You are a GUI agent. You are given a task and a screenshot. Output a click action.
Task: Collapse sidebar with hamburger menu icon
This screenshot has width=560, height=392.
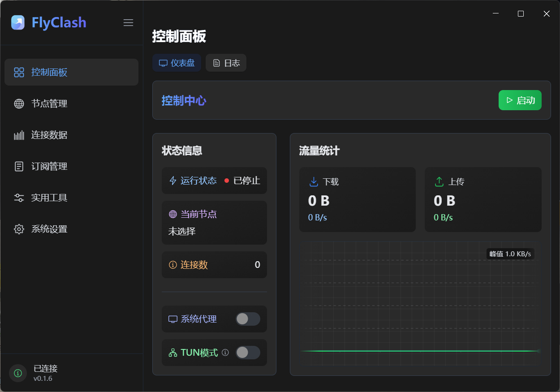click(129, 23)
